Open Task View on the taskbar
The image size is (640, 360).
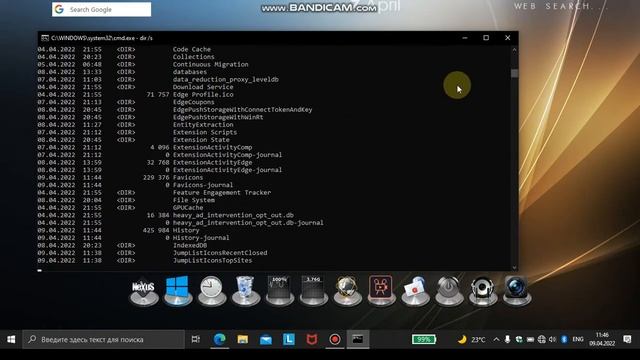196,339
